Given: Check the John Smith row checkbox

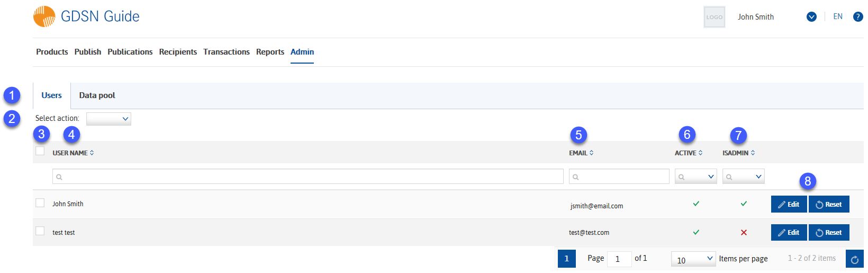Looking at the screenshot, I should click(40, 203).
